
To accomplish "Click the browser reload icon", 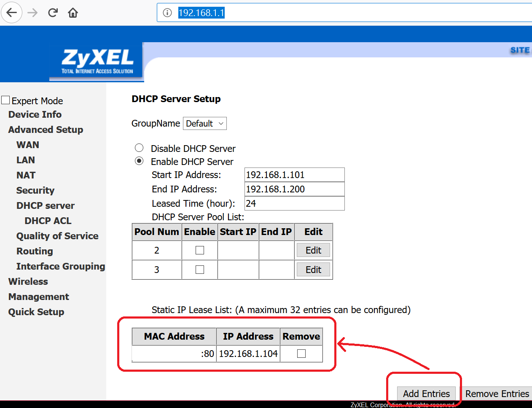I will tap(52, 13).
